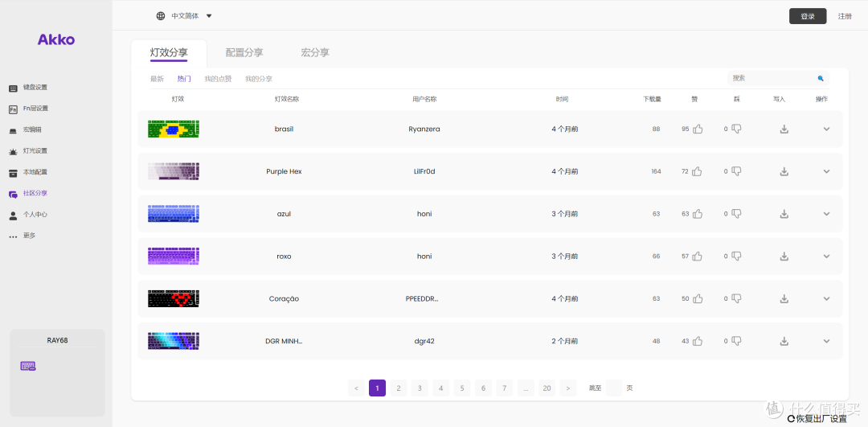Click the username dgr42
Screen dimensions: 868x427
[x=424, y=341]
